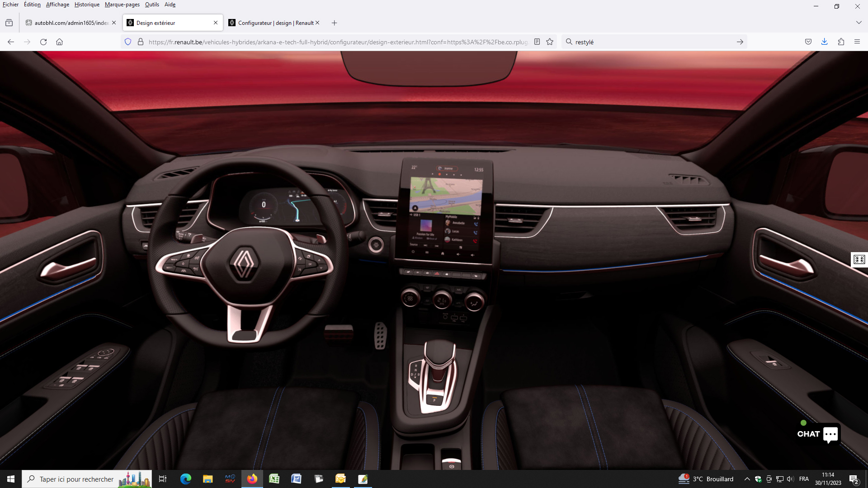Open the Historique menu
Viewport: 868px width, 488px height.
tap(87, 5)
